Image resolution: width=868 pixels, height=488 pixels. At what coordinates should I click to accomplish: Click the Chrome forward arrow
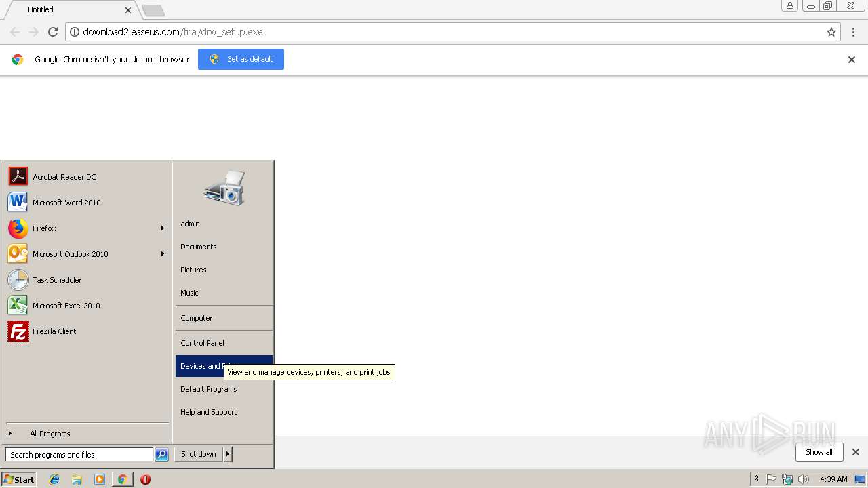[34, 32]
